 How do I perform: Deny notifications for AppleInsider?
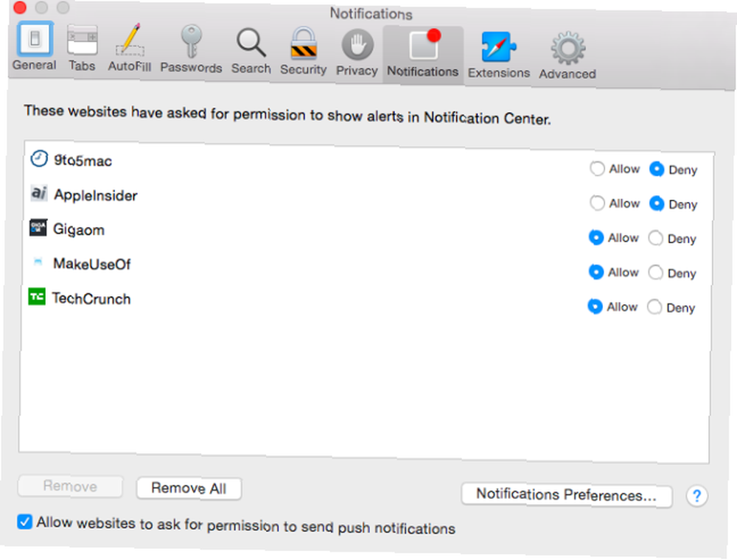click(x=657, y=204)
